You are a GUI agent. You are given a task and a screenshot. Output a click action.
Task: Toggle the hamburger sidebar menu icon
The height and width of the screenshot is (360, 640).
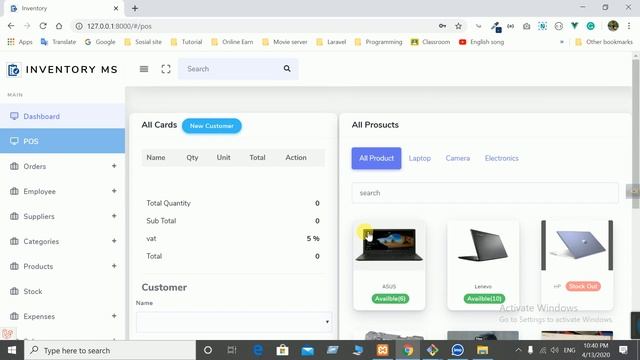tap(144, 69)
